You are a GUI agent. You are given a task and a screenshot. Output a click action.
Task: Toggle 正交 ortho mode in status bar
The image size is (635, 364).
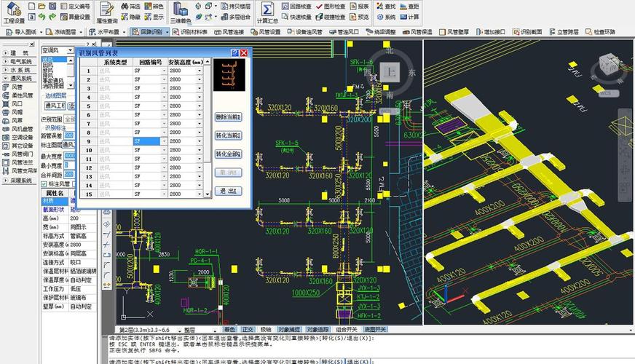[x=248, y=330]
